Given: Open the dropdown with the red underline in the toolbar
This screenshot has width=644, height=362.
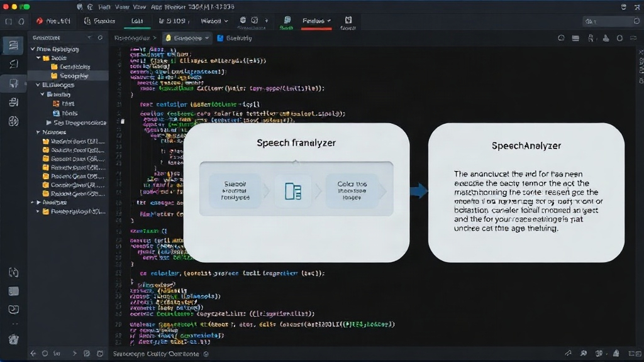Looking at the screenshot, I should 316,21.
